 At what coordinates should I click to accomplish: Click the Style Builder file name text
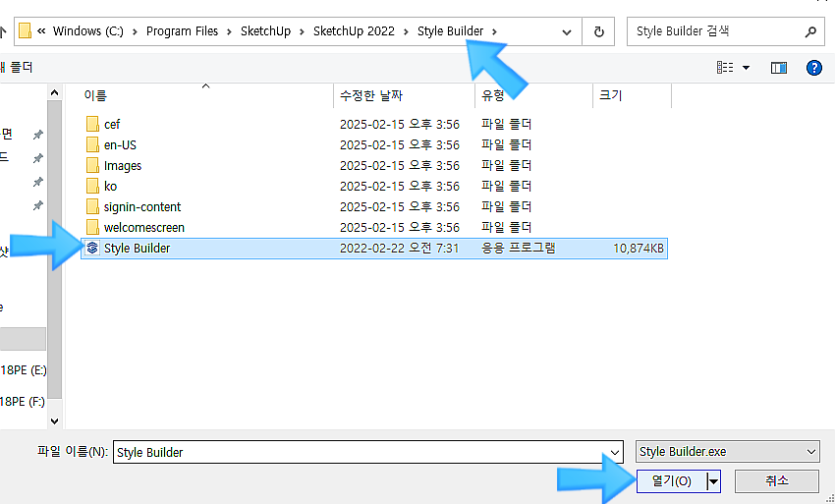(137, 249)
